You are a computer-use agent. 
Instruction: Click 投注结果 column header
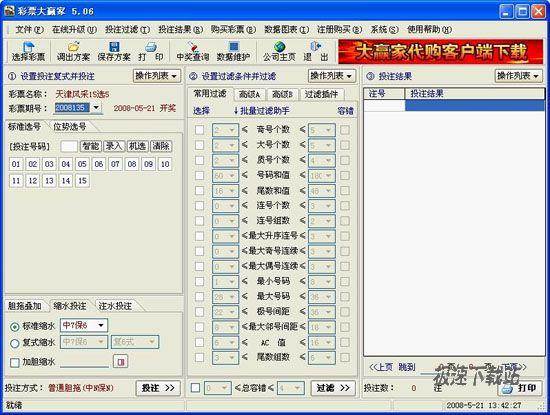[475, 94]
